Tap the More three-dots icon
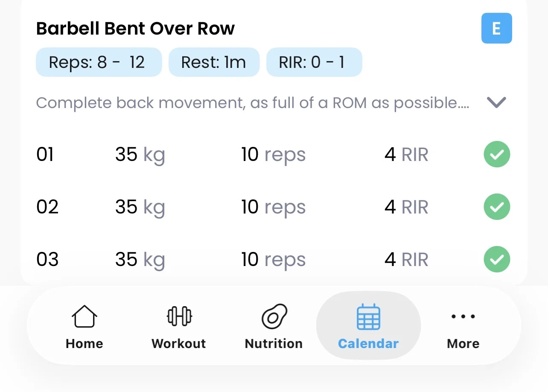The image size is (548, 392). [463, 317]
